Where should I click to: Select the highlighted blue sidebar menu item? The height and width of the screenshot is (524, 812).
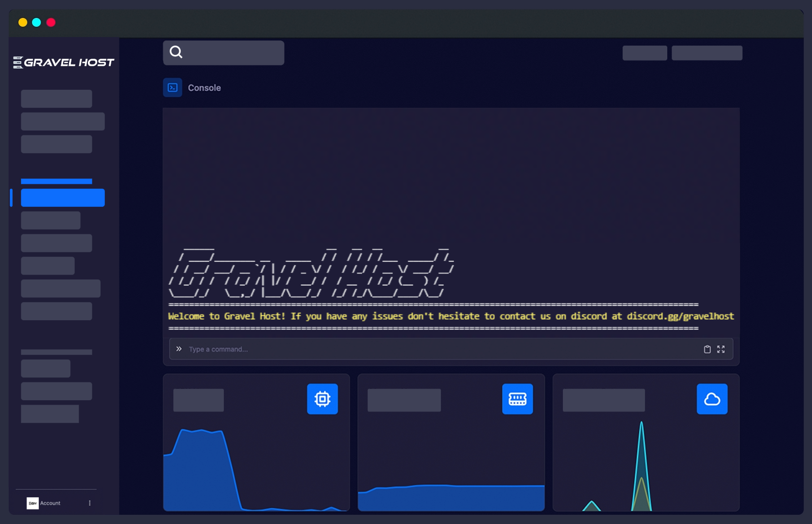point(63,197)
